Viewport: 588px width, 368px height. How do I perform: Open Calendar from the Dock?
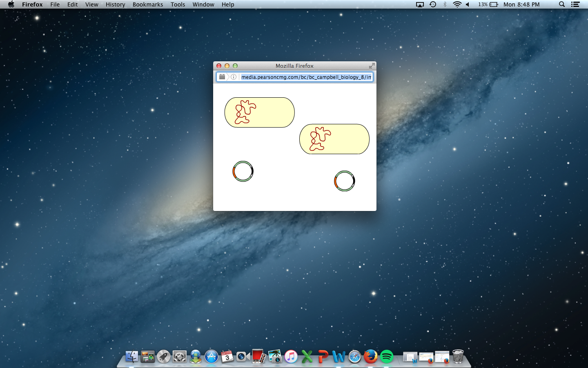(227, 357)
